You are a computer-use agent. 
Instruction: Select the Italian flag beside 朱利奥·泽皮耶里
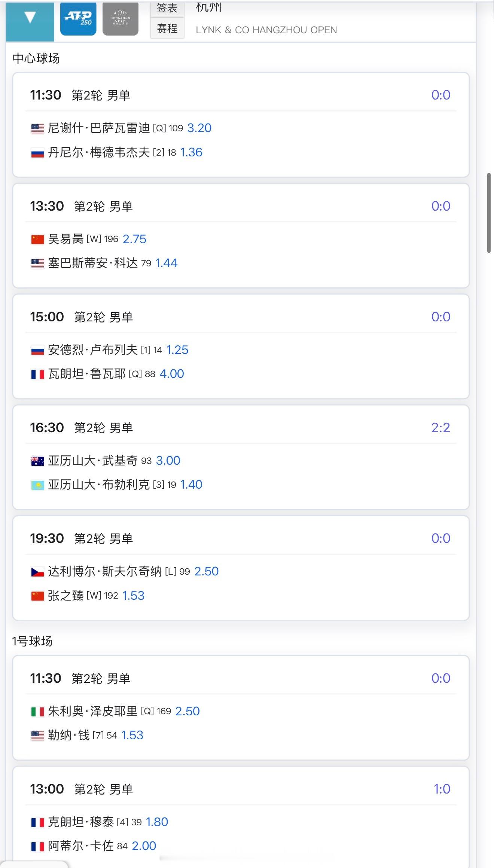[37, 712]
